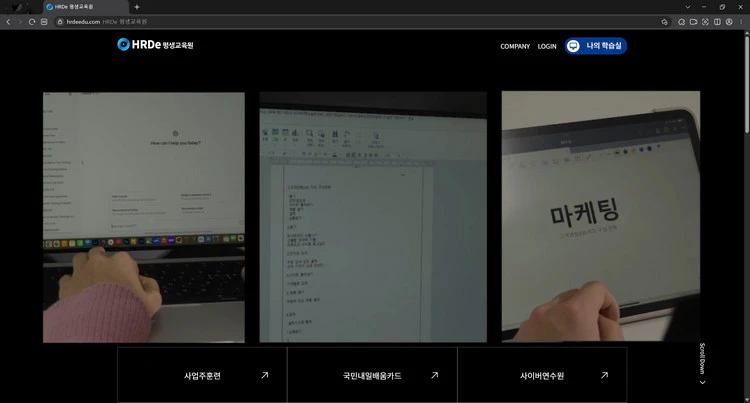Open the browser profile icon
This screenshot has width=750, height=403.
[729, 21]
